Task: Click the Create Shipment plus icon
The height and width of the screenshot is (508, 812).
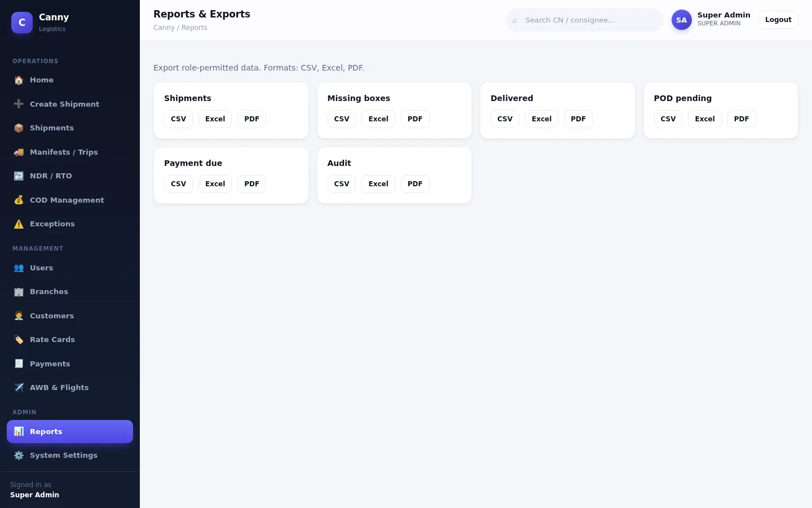Action: coord(19,104)
